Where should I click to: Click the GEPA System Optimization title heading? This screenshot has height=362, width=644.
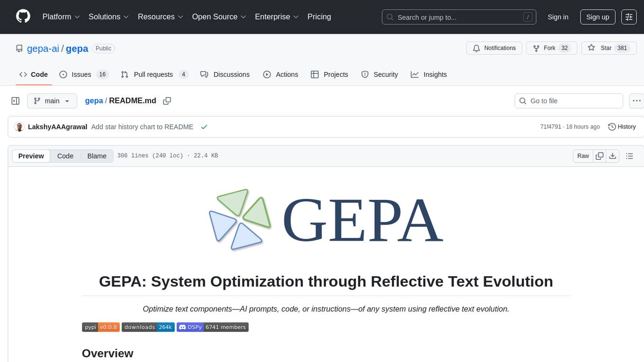[326, 281]
